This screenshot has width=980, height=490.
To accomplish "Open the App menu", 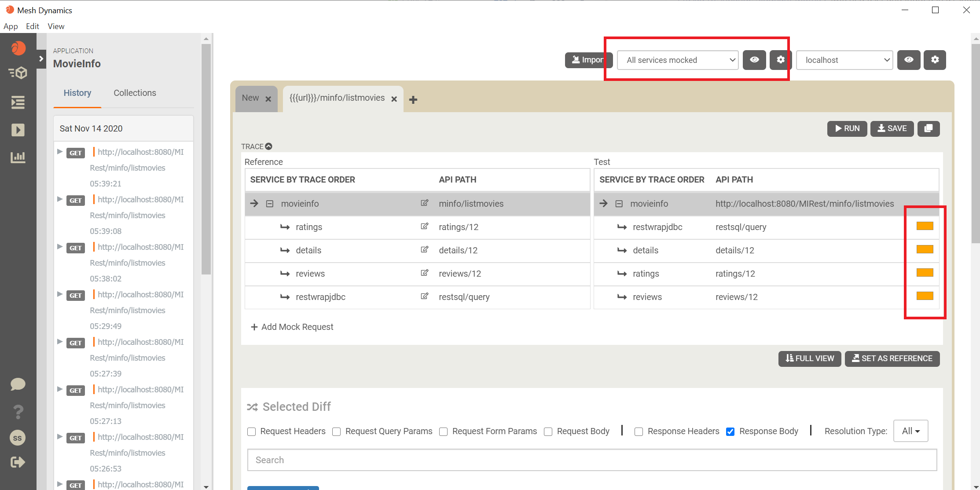I will (11, 26).
